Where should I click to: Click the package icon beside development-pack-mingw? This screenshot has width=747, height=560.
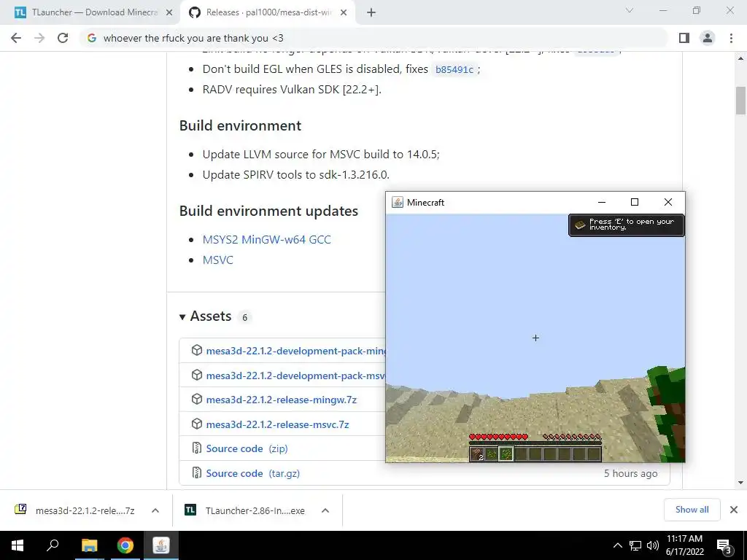coord(197,350)
